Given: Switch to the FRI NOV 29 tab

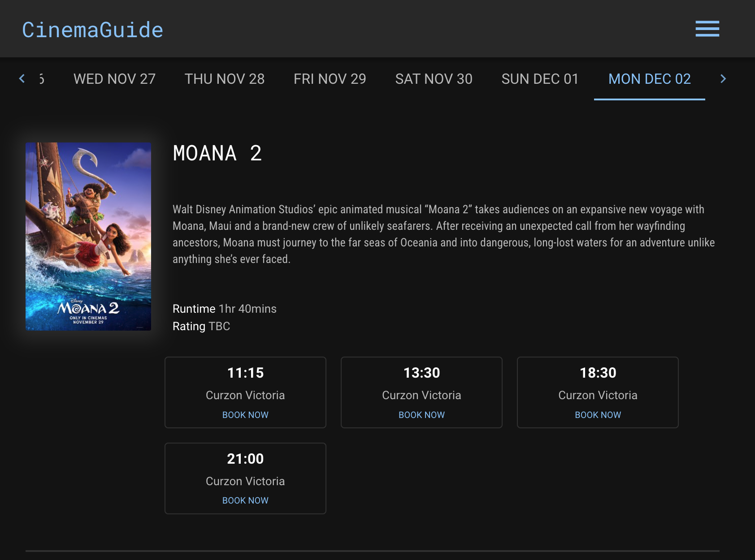Looking at the screenshot, I should tap(330, 79).
